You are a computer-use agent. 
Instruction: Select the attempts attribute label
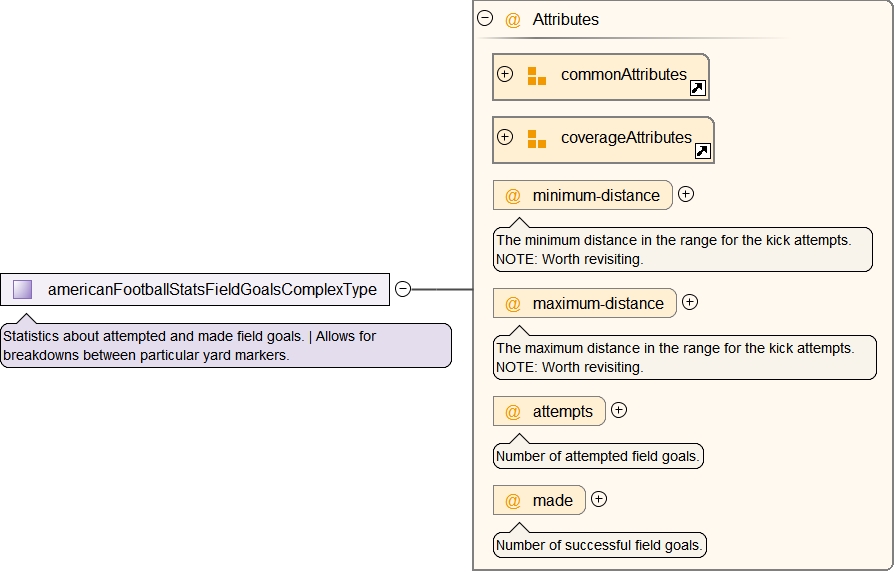(x=562, y=411)
